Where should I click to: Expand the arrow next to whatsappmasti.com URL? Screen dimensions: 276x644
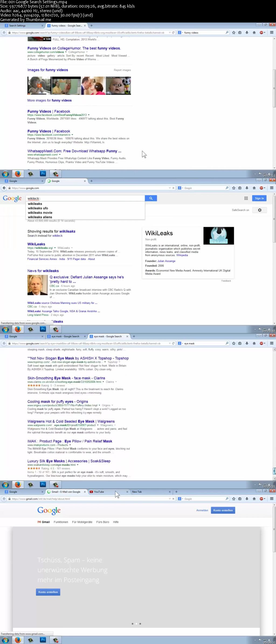tap(60, 155)
